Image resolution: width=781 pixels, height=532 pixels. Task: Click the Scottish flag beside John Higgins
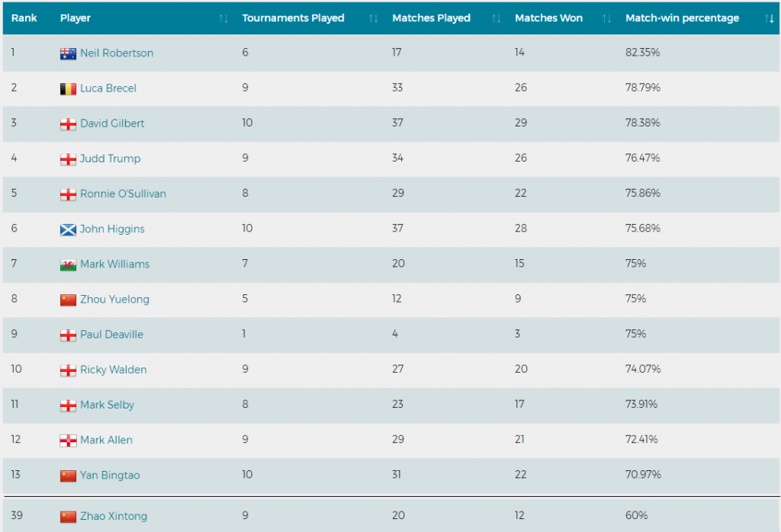(68, 229)
